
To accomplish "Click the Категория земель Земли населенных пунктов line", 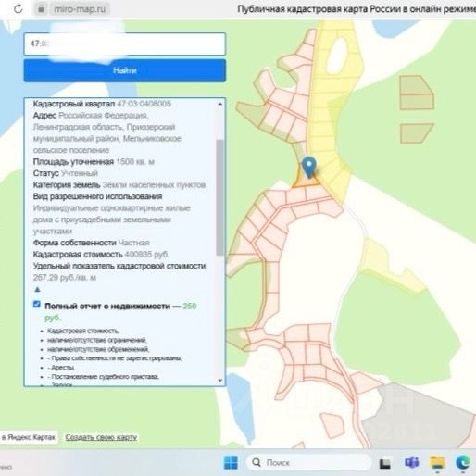I will [x=119, y=185].
